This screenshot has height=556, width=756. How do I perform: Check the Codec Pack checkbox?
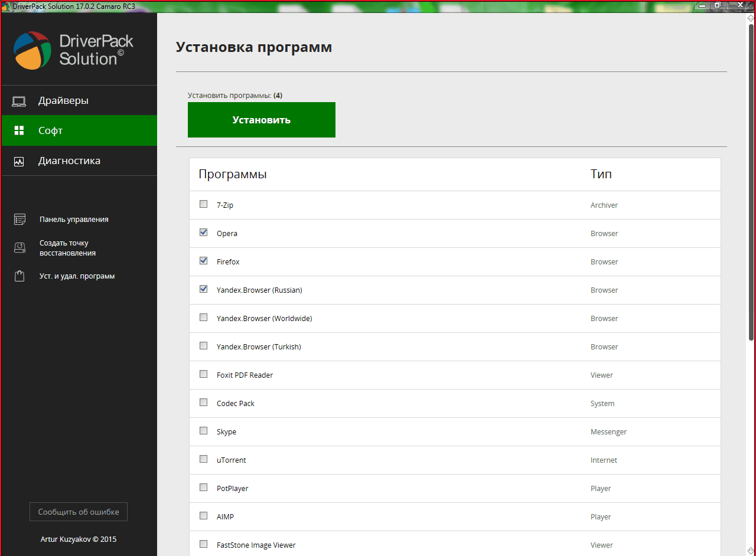point(204,403)
